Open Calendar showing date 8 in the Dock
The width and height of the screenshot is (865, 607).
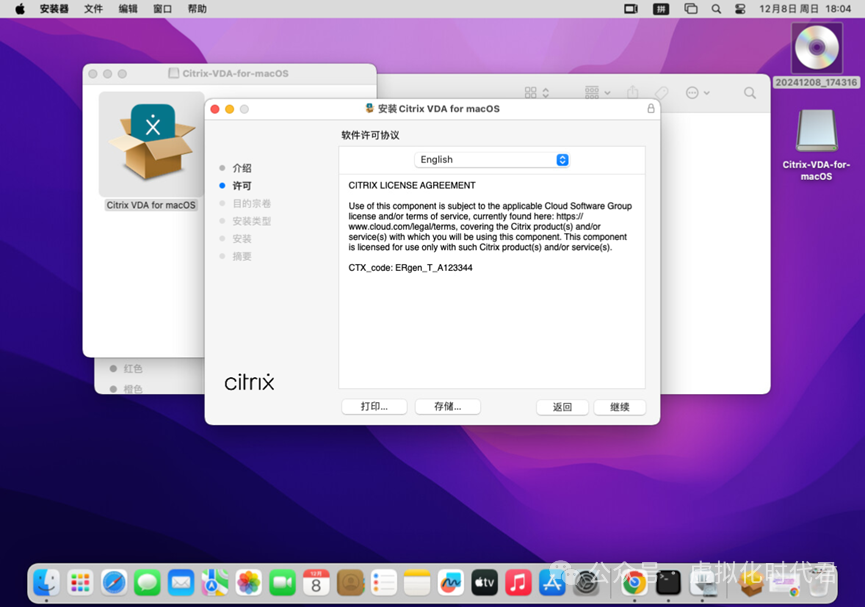[x=316, y=583]
